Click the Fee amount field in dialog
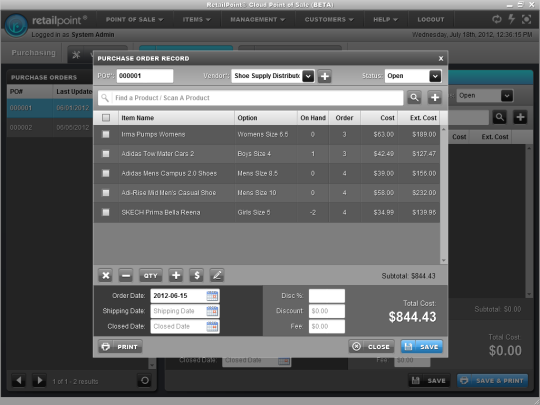Screen dimensions: 540x405 point(326,326)
